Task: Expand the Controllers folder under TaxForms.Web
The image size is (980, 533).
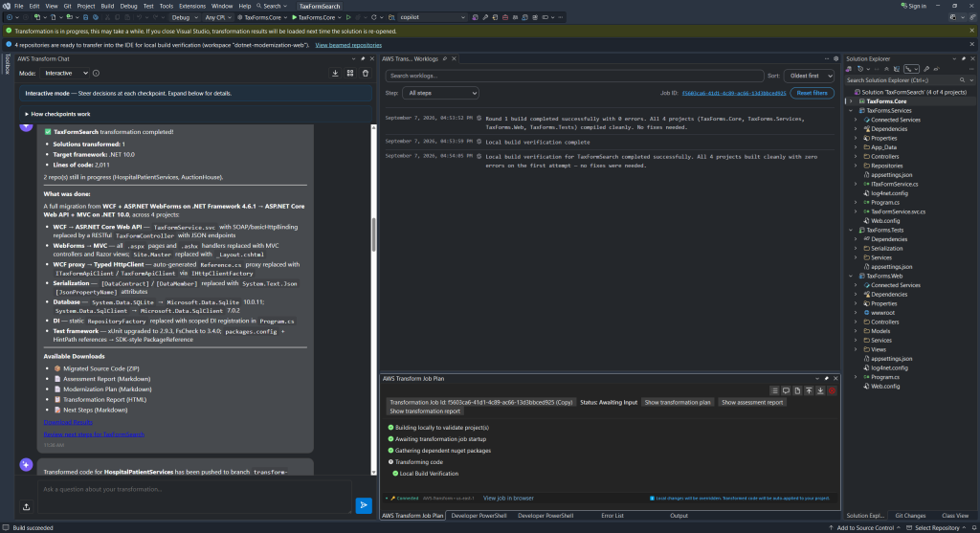Action: 856,322
